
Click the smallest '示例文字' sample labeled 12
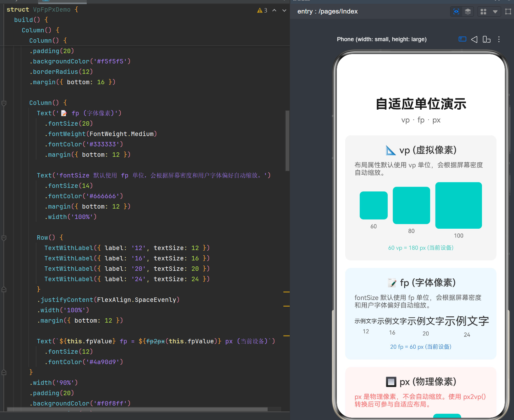[x=366, y=321]
